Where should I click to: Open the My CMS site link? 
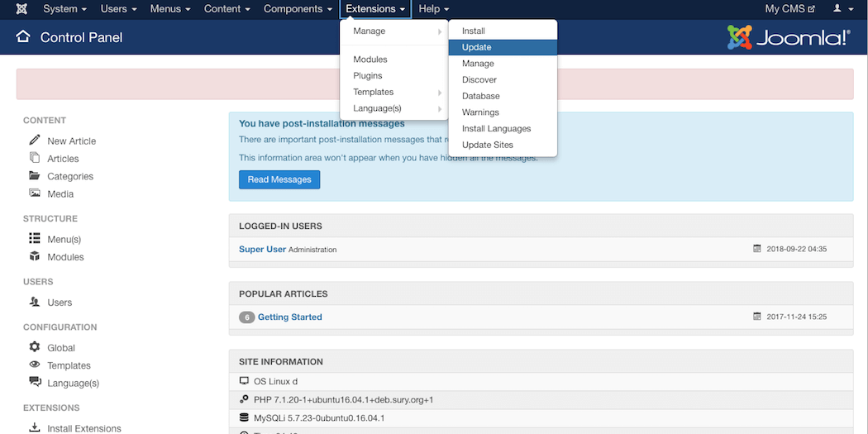(790, 9)
